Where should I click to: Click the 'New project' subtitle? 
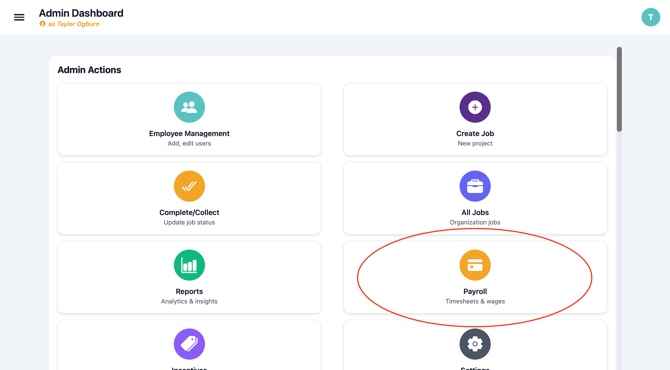point(475,144)
